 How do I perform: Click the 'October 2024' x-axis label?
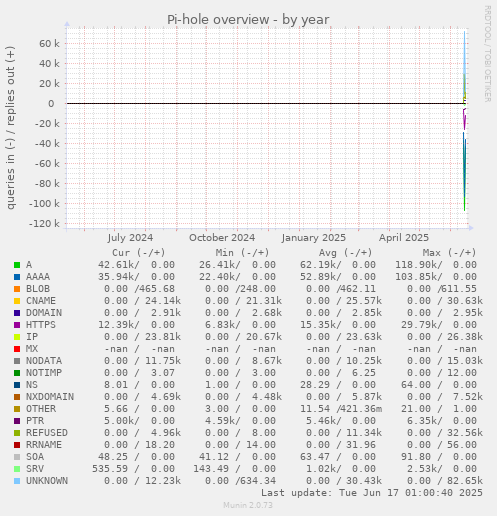(222, 238)
